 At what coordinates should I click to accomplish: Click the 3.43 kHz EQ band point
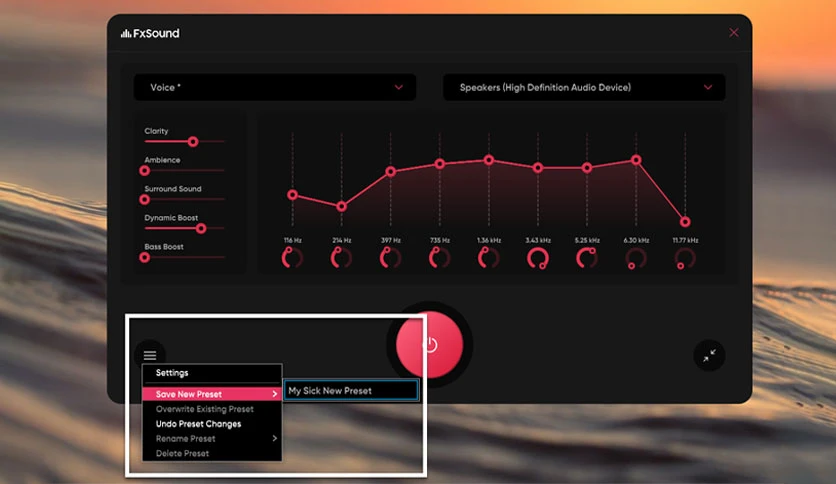[x=537, y=167]
